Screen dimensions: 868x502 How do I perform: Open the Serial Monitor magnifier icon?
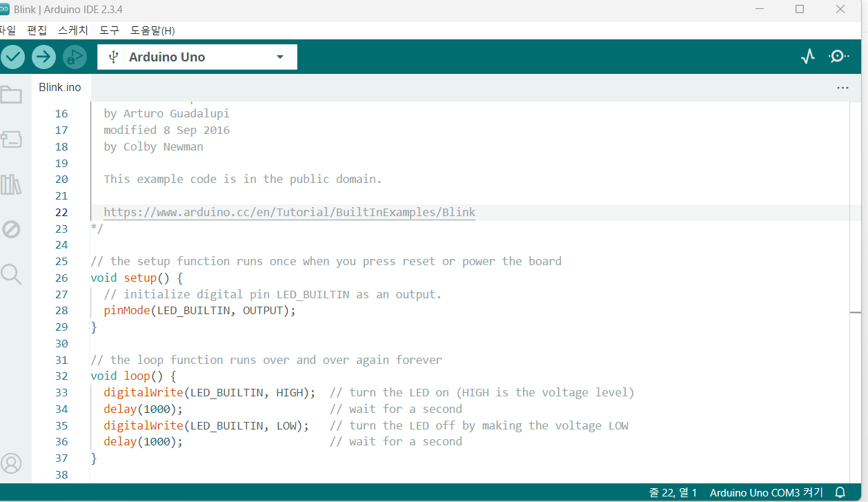838,57
